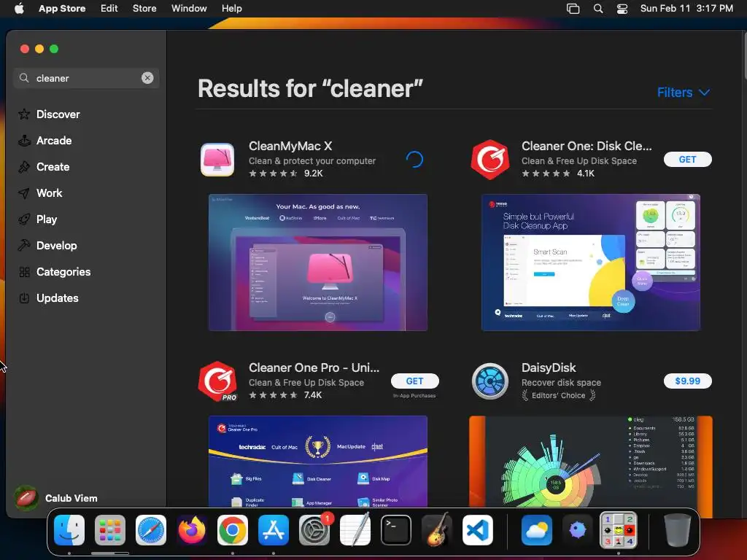Get Cleaner One: Disk Cleaner
Image resolution: width=747 pixels, height=560 pixels.
point(687,160)
